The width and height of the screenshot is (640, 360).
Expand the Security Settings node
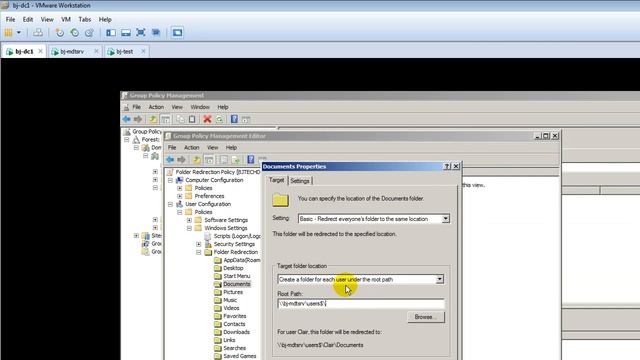pos(199,244)
